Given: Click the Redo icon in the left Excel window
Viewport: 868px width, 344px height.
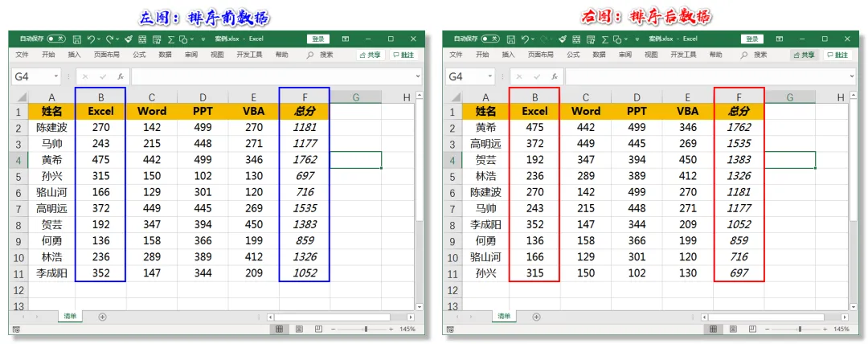Looking at the screenshot, I should coord(109,39).
